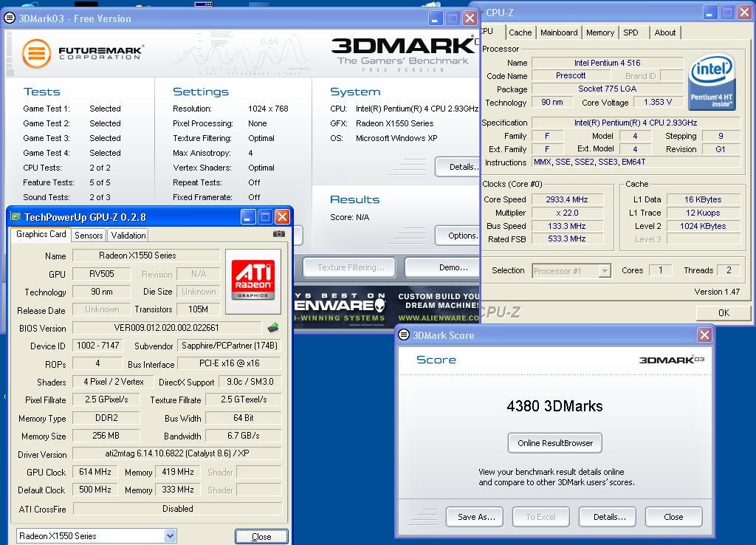Click the 3DMark03 title bar icon
The image size is (756, 545).
pyautogui.click(x=9, y=18)
